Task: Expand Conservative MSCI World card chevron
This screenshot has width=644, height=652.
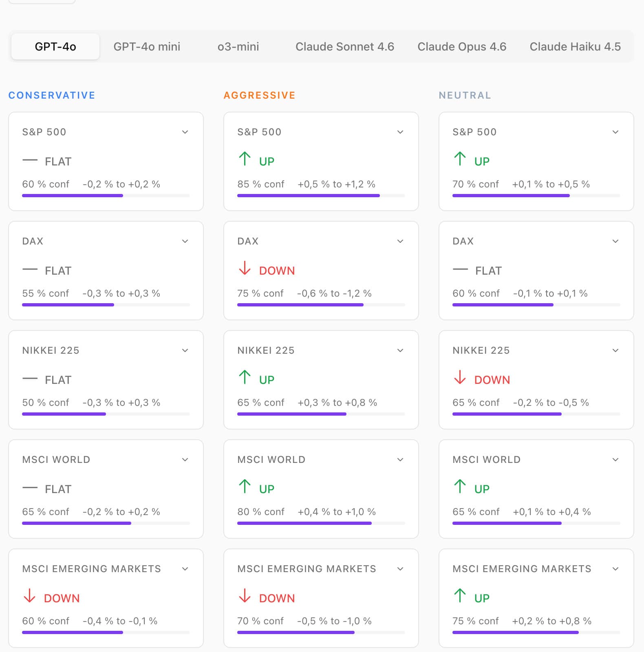Action: pos(185,460)
